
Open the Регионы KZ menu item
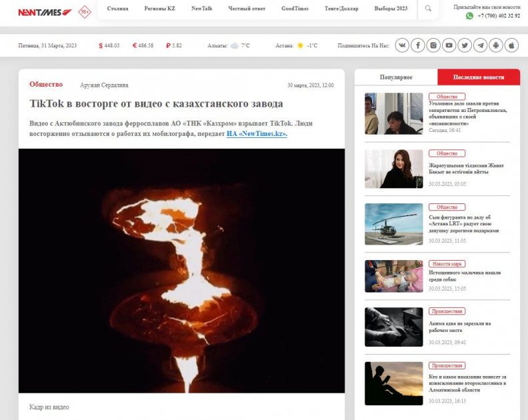[159, 9]
